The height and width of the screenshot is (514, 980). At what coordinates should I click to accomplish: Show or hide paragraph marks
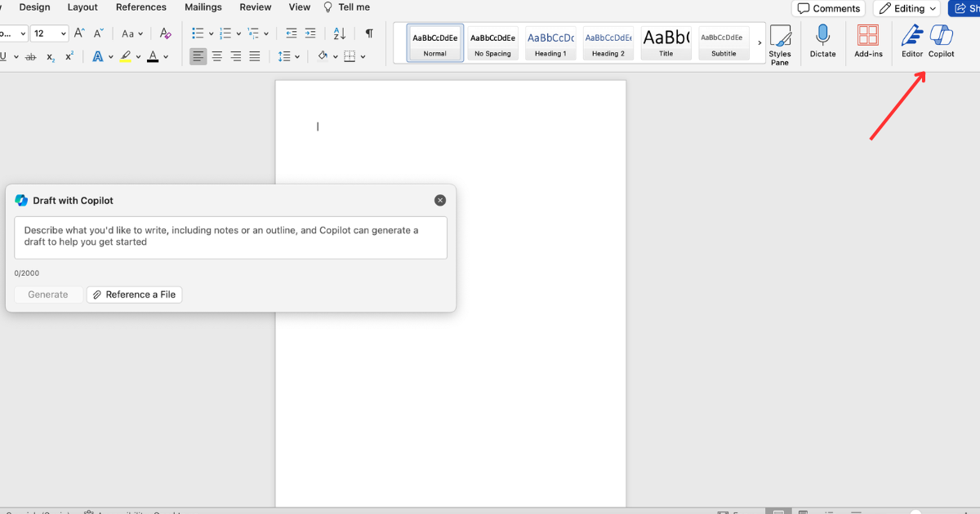point(369,33)
